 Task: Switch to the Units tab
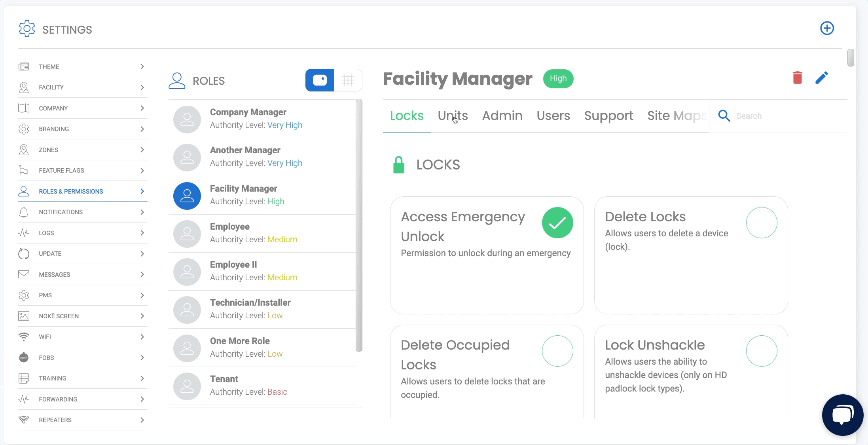pyautogui.click(x=453, y=116)
